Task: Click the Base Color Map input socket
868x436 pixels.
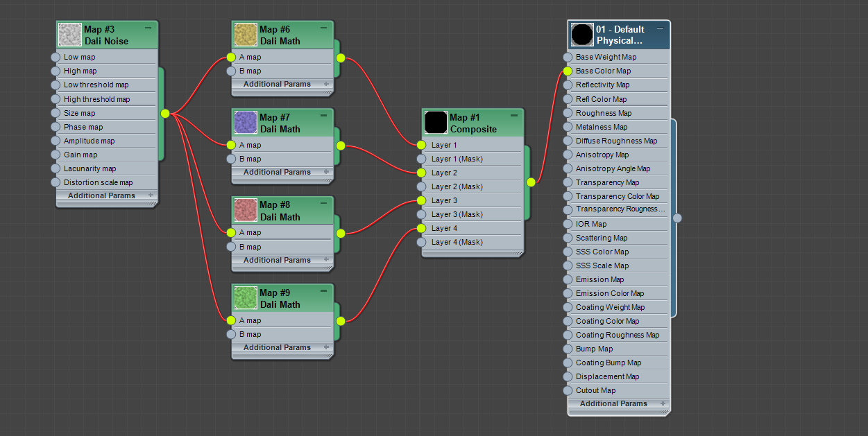Action: 568,71
